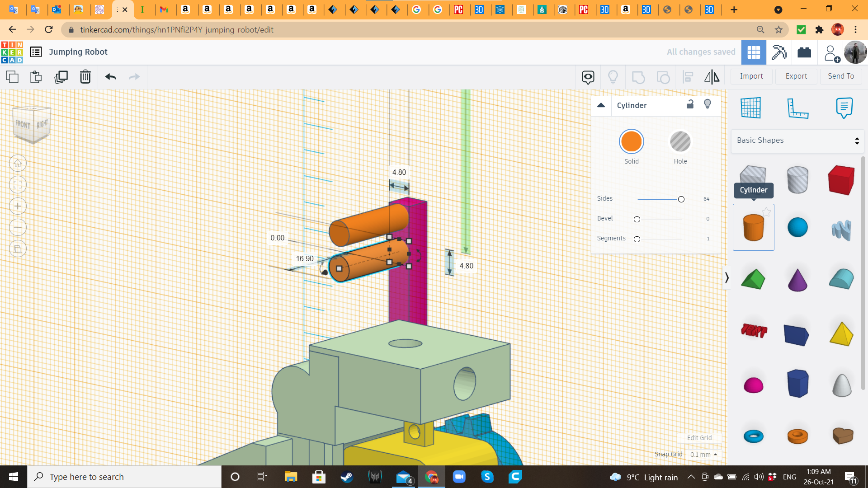Image resolution: width=868 pixels, height=488 pixels.
Task: Click the Sides slider handle
Action: pyautogui.click(x=681, y=199)
